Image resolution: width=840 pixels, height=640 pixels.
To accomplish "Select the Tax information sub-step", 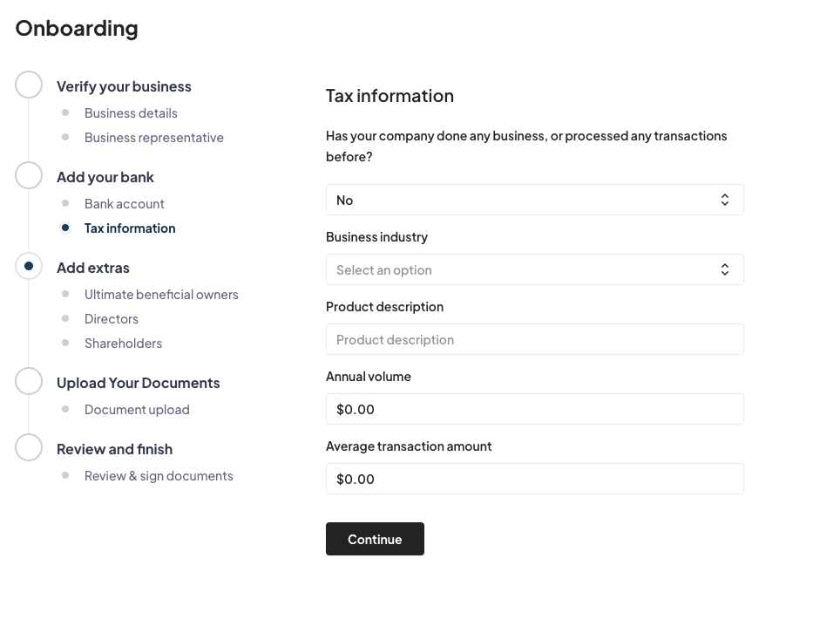I will tap(130, 228).
